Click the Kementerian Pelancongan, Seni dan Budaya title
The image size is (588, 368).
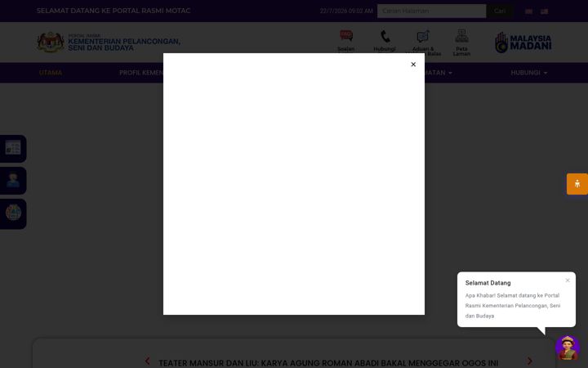pyautogui.click(x=124, y=44)
